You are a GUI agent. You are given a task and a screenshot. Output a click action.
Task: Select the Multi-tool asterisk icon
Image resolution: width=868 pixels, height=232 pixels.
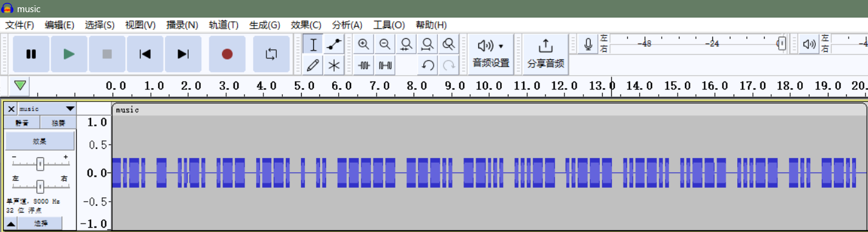333,64
